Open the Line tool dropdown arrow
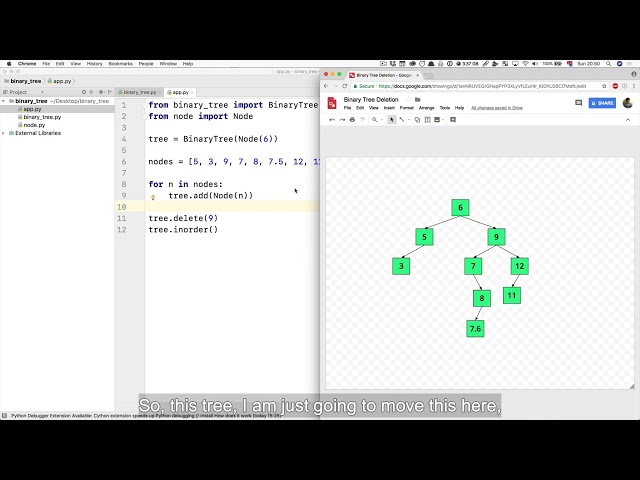 (x=409, y=120)
